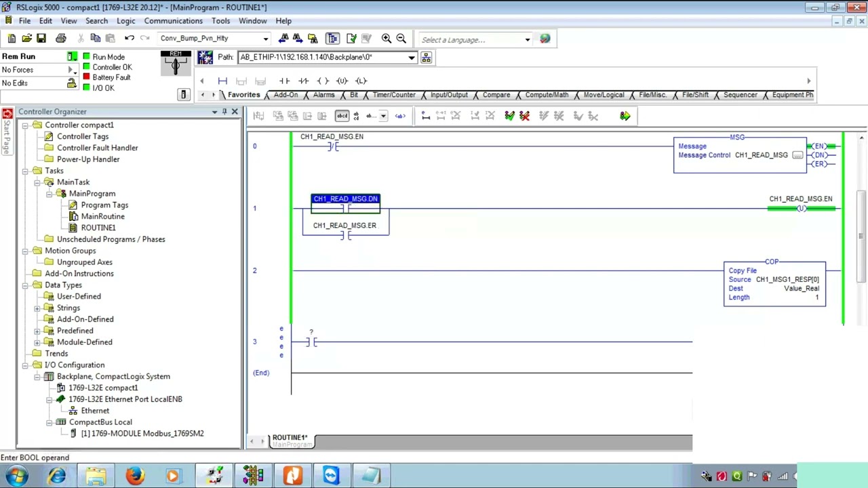868x488 pixels.
Task: Open RSWho communications icon beside Path
Action: point(205,58)
